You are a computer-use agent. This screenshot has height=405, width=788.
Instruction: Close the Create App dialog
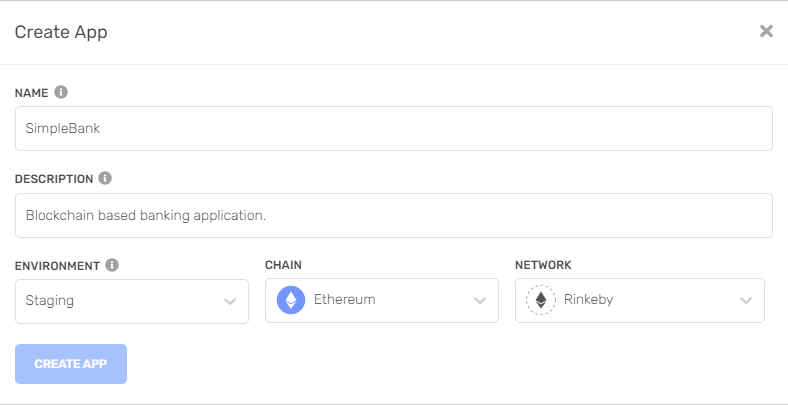[766, 31]
